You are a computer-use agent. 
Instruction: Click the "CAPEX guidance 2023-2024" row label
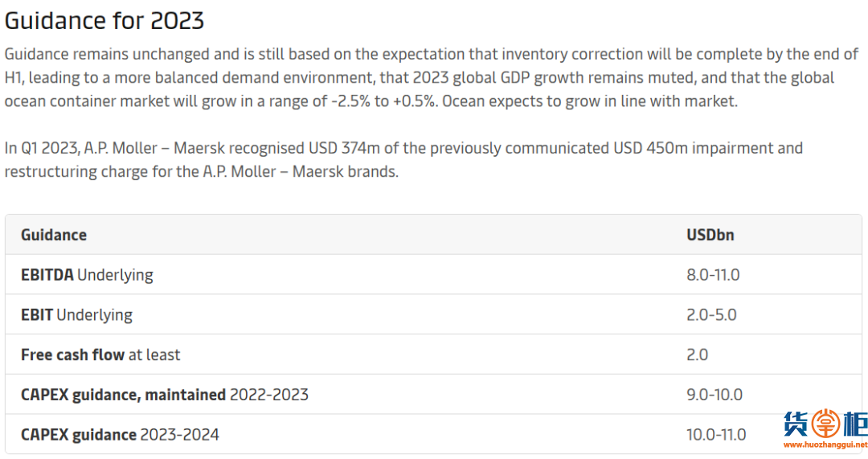pyautogui.click(x=120, y=435)
